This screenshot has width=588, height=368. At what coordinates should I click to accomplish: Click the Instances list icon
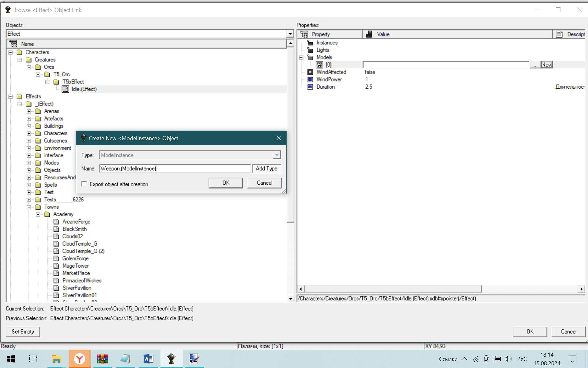coord(310,43)
